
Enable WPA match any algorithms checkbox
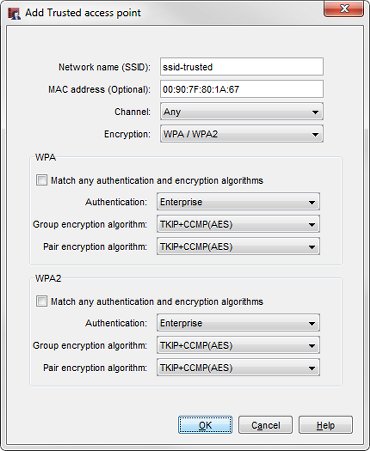pos(42,180)
